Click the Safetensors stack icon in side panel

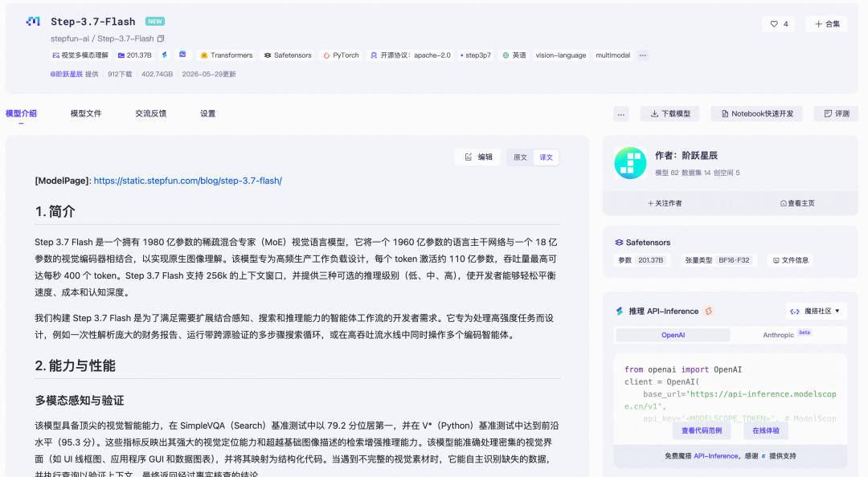[x=619, y=243]
